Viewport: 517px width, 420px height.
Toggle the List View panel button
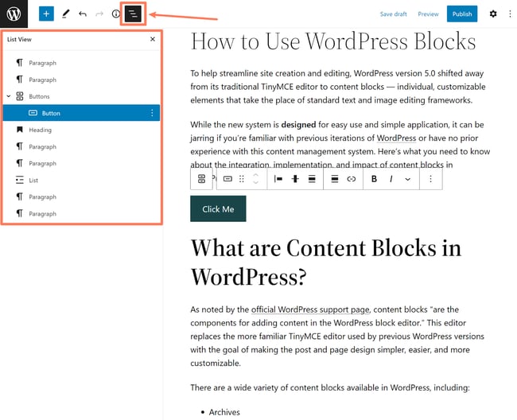(x=133, y=14)
